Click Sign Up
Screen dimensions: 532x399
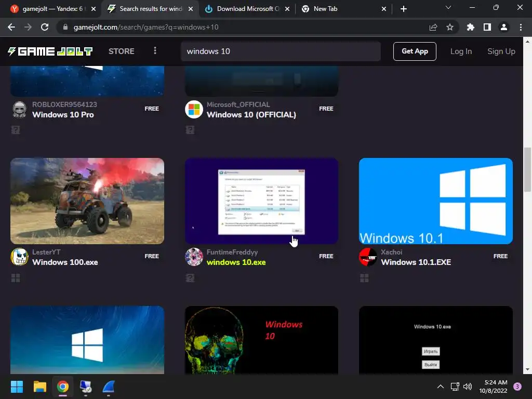pos(501,51)
